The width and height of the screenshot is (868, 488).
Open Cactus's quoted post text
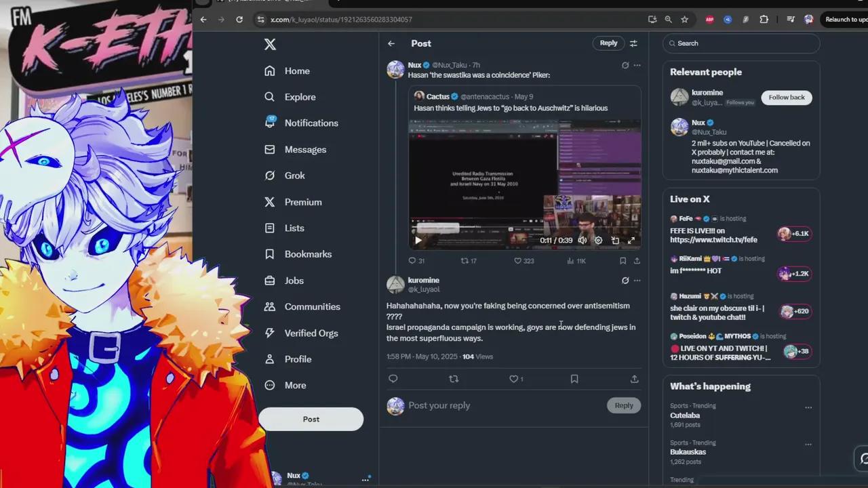pyautogui.click(x=511, y=108)
